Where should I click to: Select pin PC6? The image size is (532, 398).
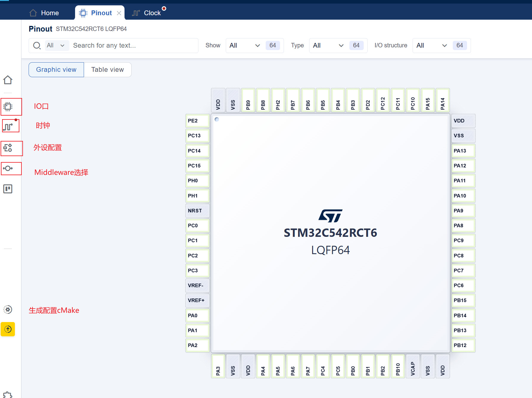pos(463,285)
